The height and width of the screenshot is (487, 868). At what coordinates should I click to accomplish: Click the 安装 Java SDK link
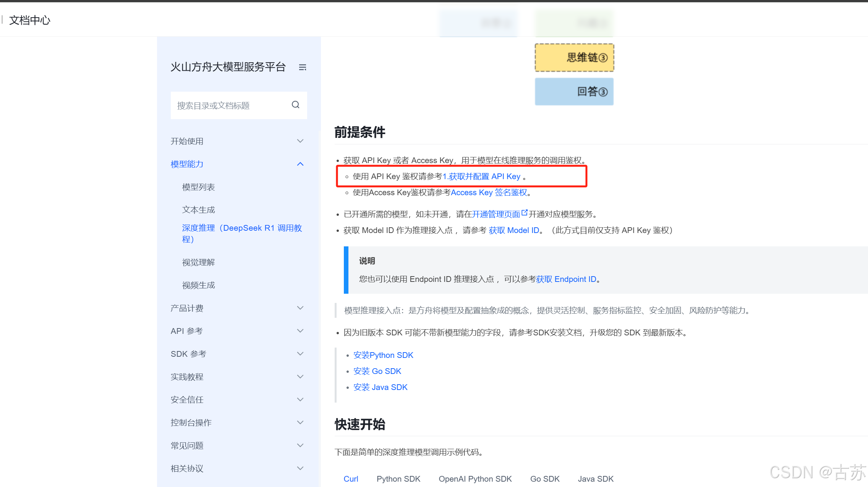(380, 387)
